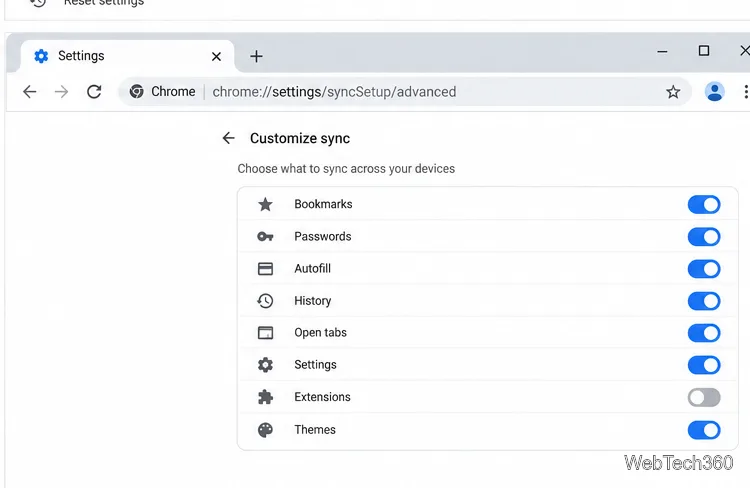Click browser forward navigation arrow
The width and height of the screenshot is (750, 488).
coord(61,91)
